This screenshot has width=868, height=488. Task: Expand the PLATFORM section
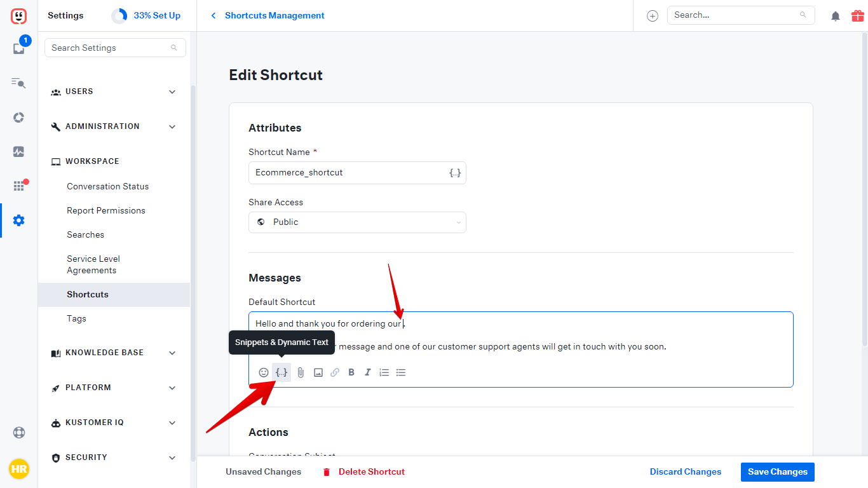(x=114, y=388)
